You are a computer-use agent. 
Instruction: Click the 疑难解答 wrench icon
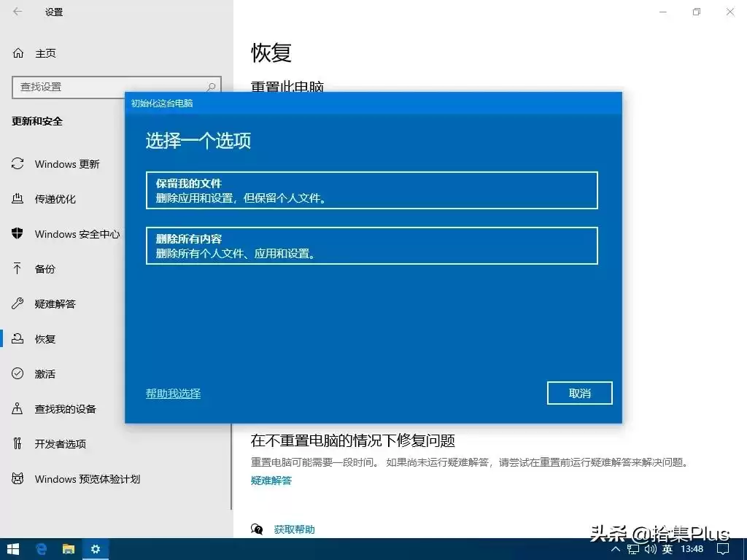(18, 303)
